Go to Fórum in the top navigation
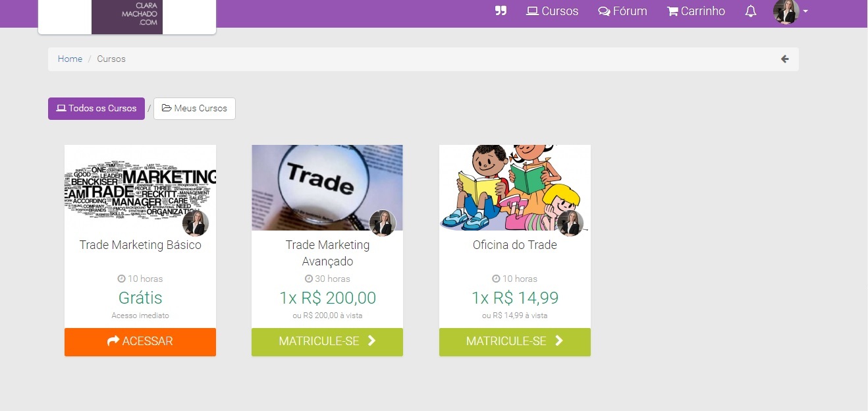Screen dimensions: 868x411 point(622,11)
